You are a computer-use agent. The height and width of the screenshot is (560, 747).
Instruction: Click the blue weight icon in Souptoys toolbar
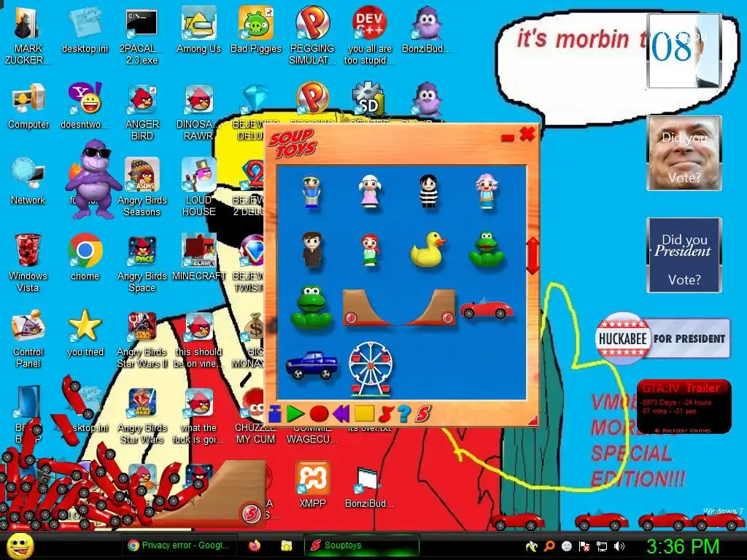tap(275, 414)
